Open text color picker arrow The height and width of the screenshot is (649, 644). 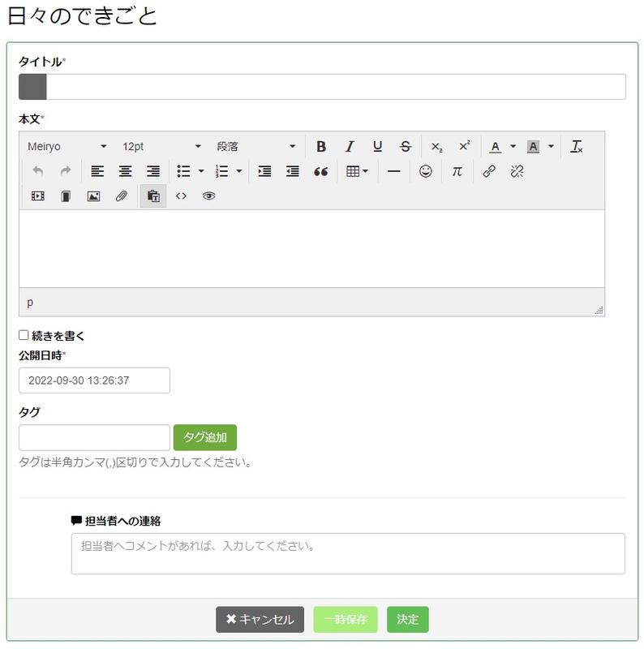pos(513,147)
